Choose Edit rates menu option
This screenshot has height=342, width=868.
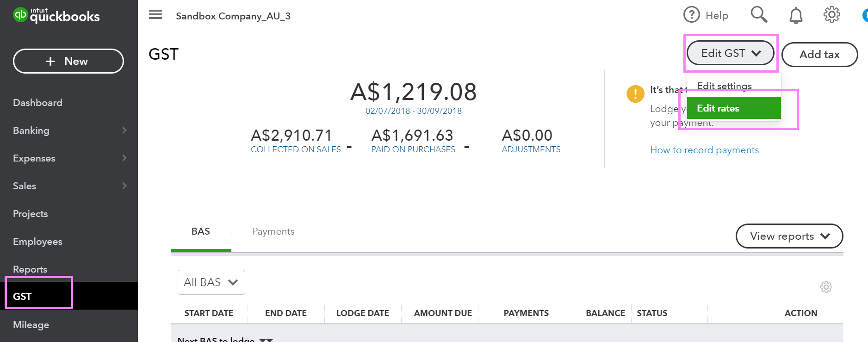pyautogui.click(x=734, y=108)
